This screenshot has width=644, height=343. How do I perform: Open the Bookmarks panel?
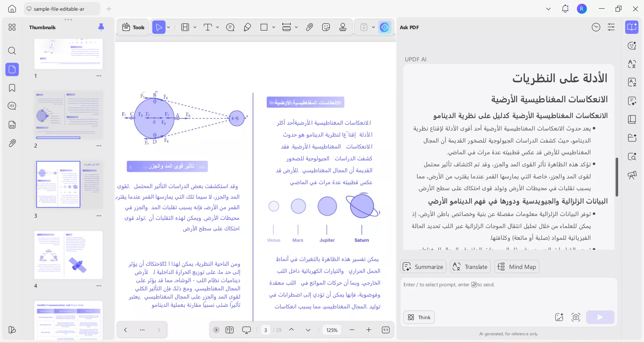point(12,88)
